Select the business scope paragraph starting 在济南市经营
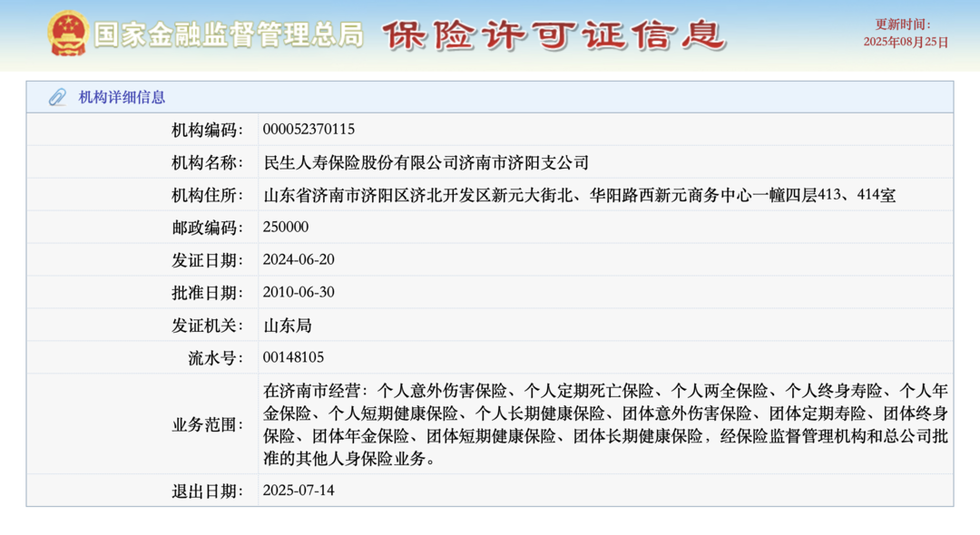The width and height of the screenshot is (980, 535). (x=605, y=424)
